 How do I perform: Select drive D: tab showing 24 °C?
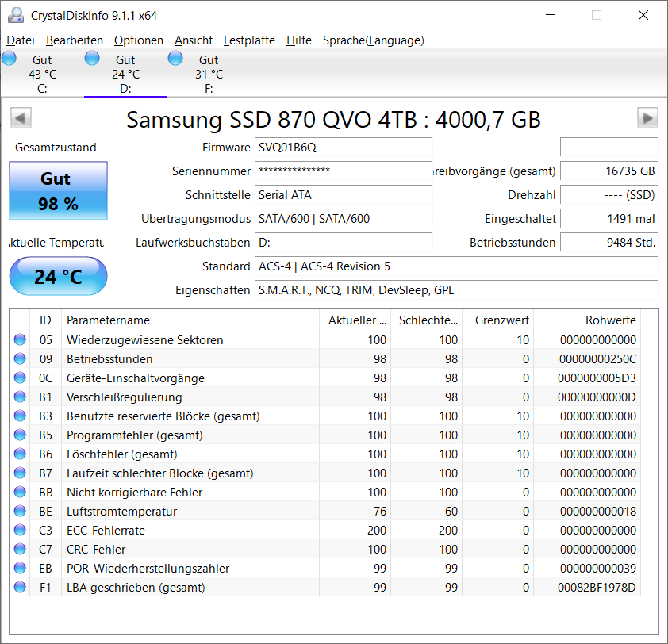pyautogui.click(x=125, y=74)
